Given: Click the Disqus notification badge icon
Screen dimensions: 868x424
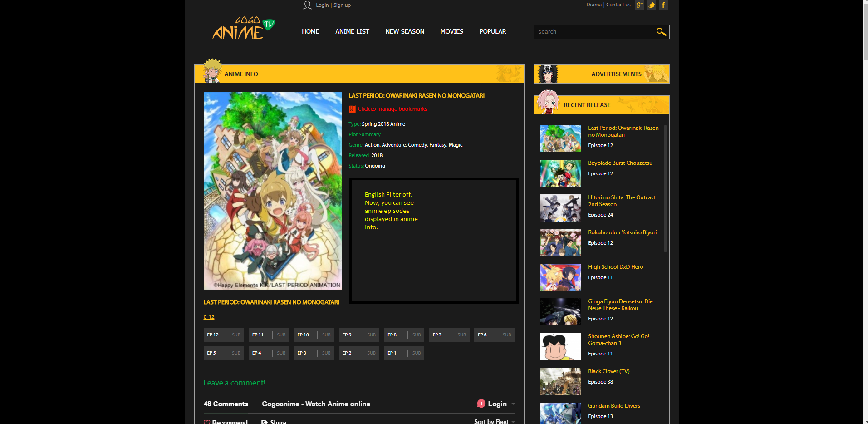Looking at the screenshot, I should click(481, 404).
